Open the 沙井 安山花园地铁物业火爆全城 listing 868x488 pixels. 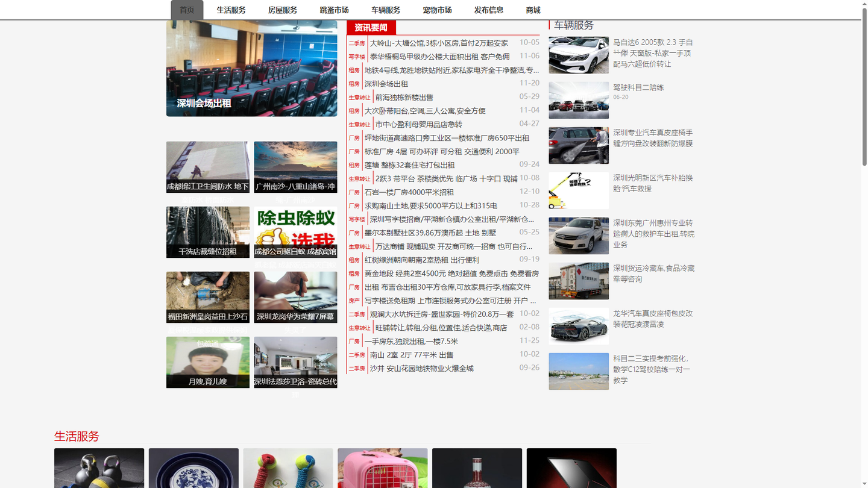[x=421, y=368]
